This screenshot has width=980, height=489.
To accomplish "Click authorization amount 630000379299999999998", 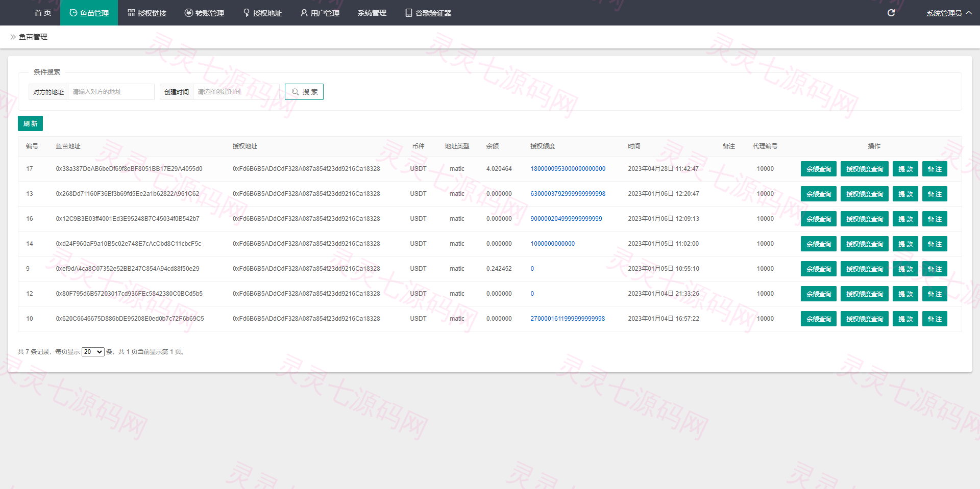I will (568, 194).
